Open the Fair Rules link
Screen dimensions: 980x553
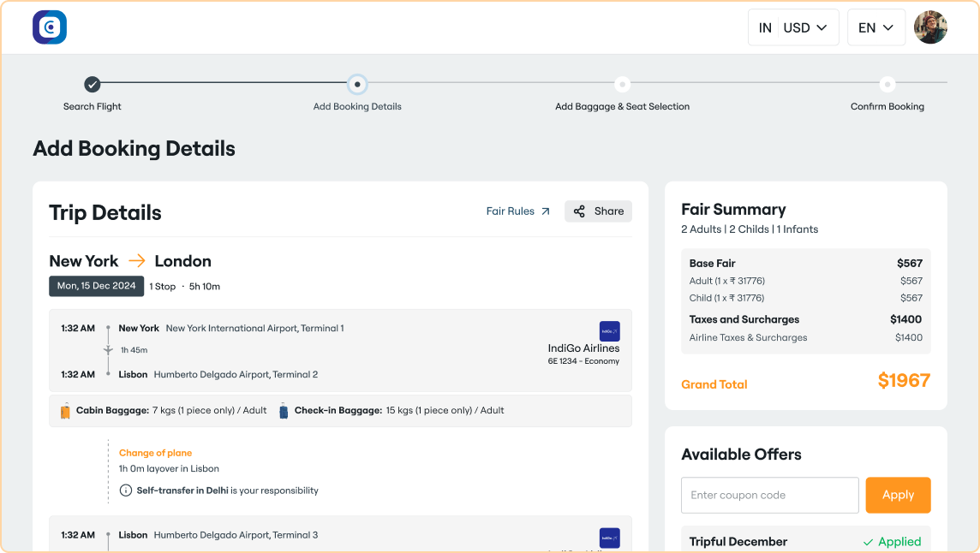(x=509, y=210)
